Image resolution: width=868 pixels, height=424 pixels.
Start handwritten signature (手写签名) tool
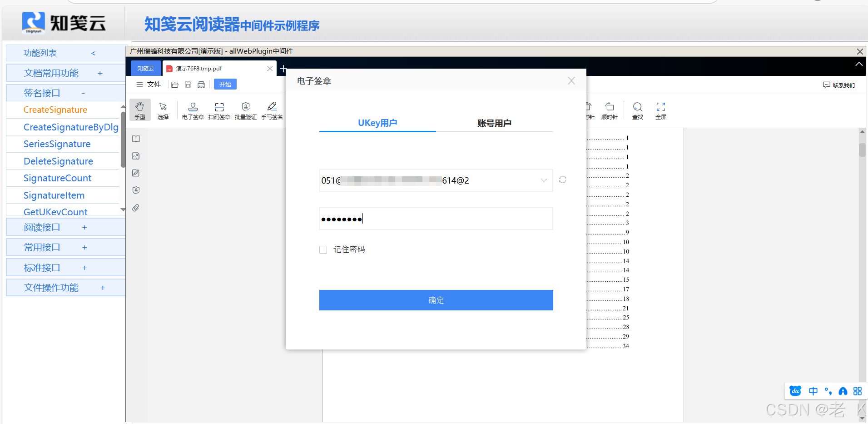[272, 110]
